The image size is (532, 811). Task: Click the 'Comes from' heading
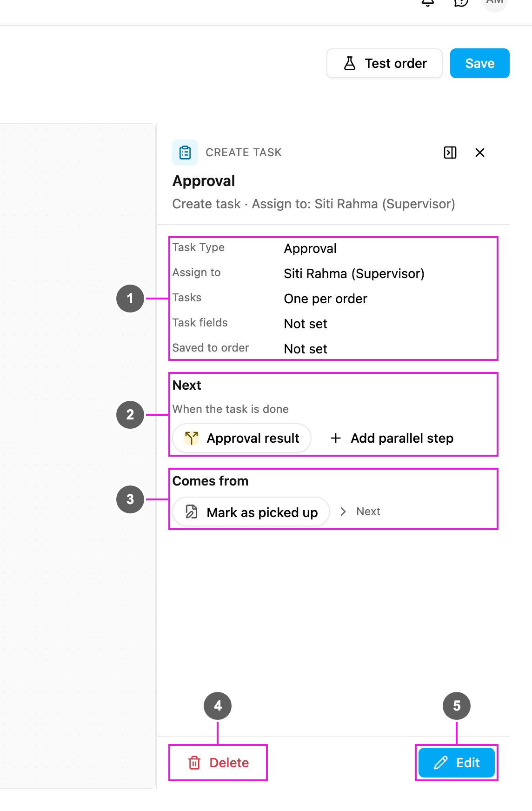pos(210,481)
